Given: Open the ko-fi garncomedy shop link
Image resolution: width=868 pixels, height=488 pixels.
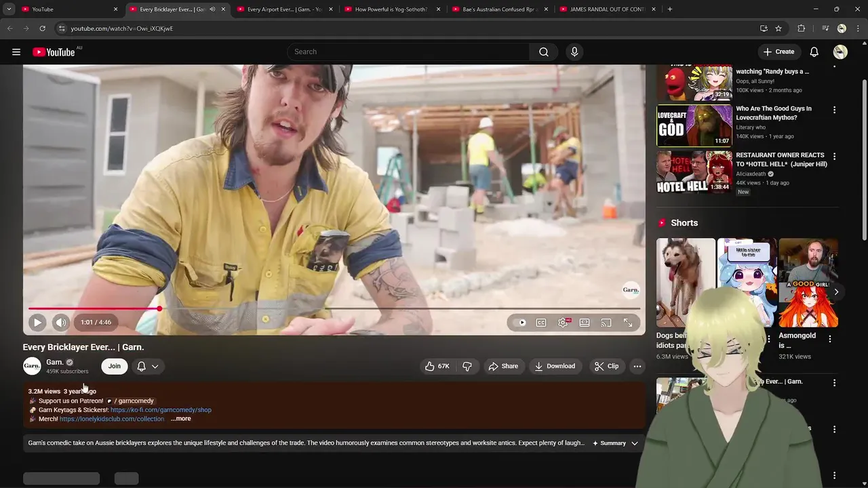Looking at the screenshot, I should click(161, 410).
